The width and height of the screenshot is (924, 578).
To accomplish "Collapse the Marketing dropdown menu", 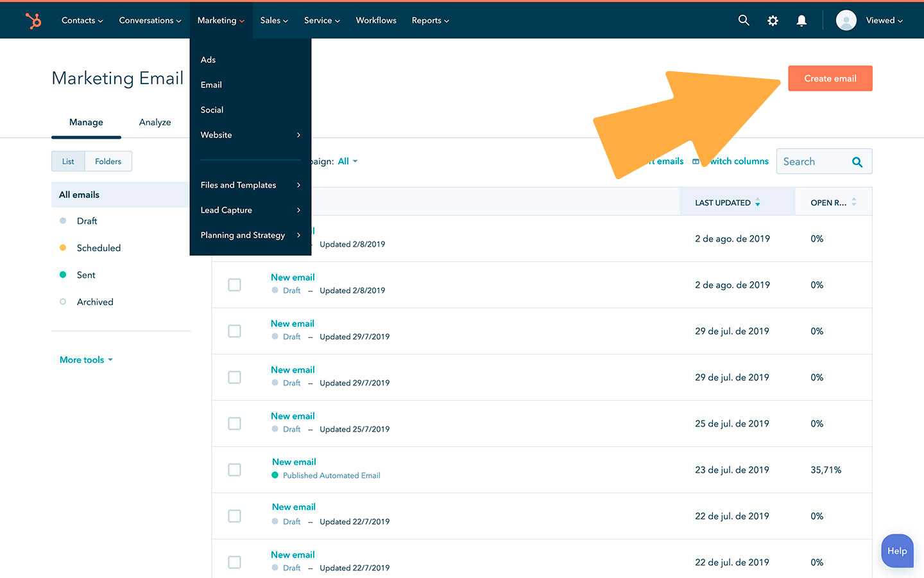I will (221, 21).
